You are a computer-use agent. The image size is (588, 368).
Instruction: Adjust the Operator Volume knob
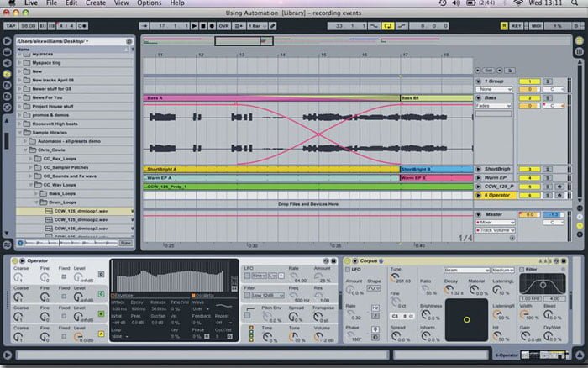tap(318, 336)
